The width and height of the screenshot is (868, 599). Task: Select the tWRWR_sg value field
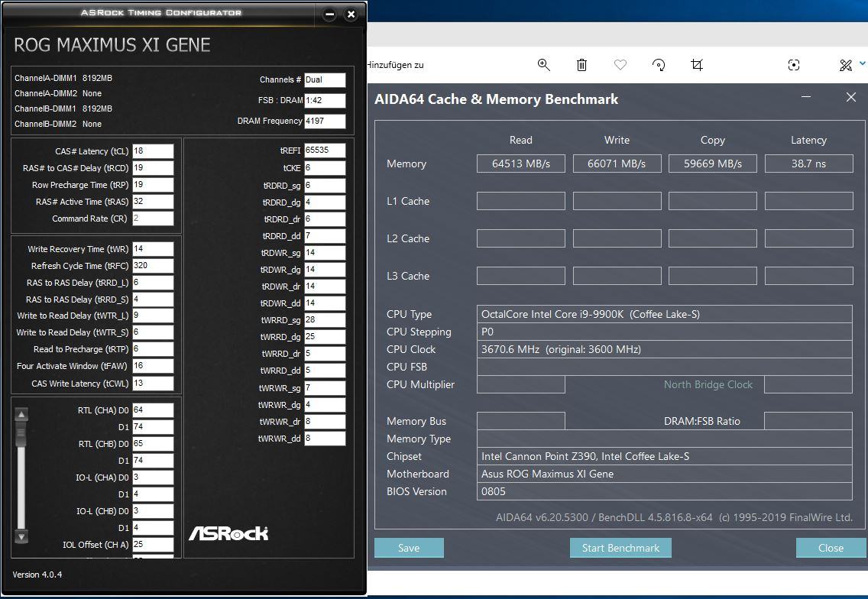tap(325, 388)
